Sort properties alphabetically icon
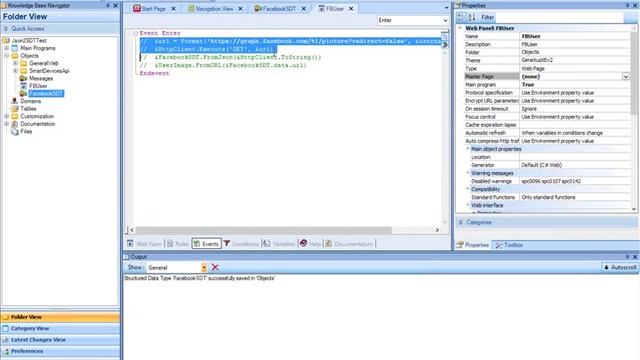This screenshot has width=640, height=360. [x=472, y=17]
